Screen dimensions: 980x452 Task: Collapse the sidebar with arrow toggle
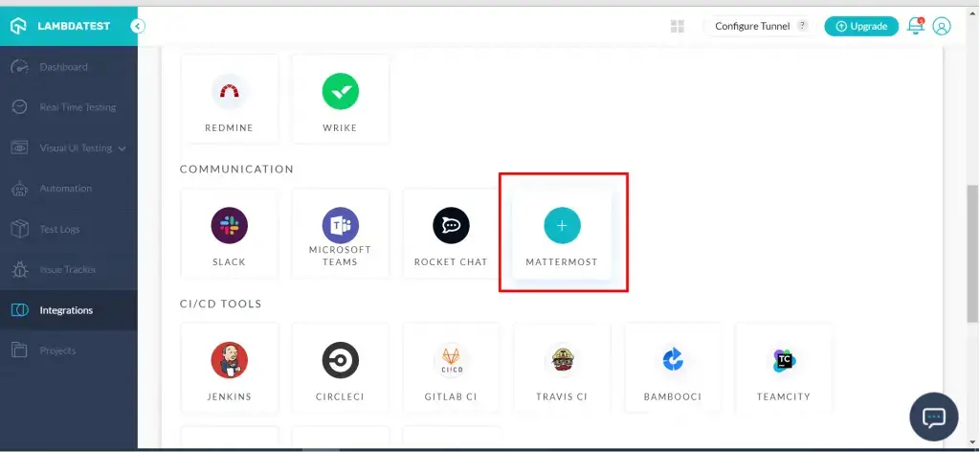pos(138,26)
